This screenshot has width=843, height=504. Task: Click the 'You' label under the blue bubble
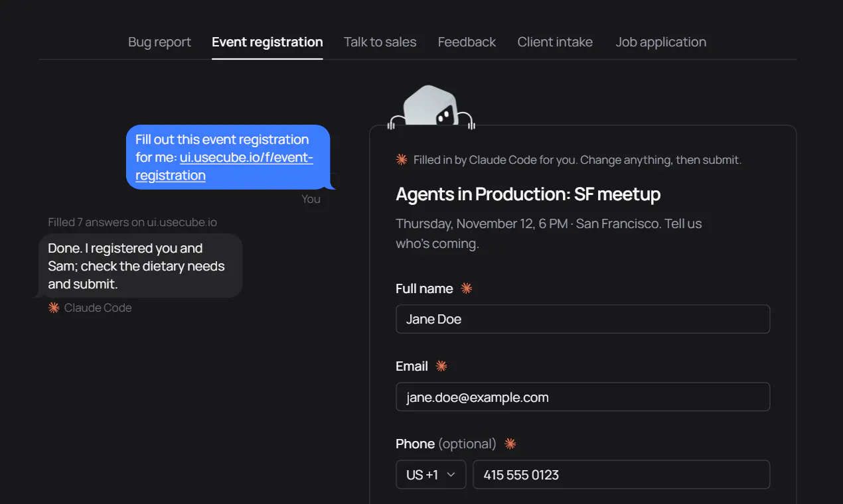pos(311,199)
